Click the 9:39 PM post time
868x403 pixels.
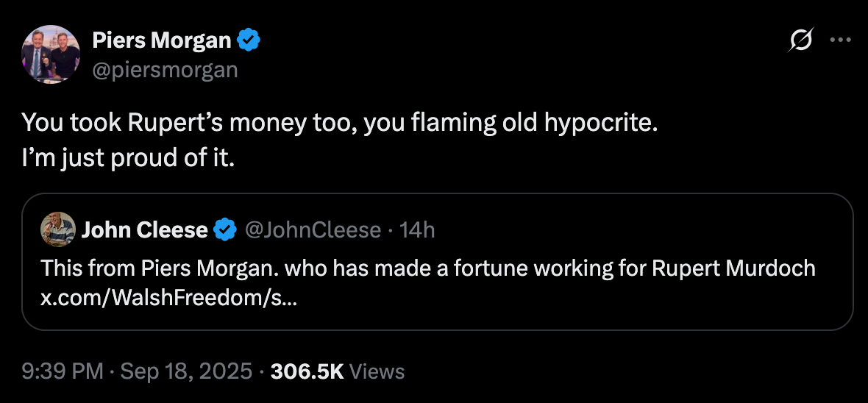[x=63, y=371]
